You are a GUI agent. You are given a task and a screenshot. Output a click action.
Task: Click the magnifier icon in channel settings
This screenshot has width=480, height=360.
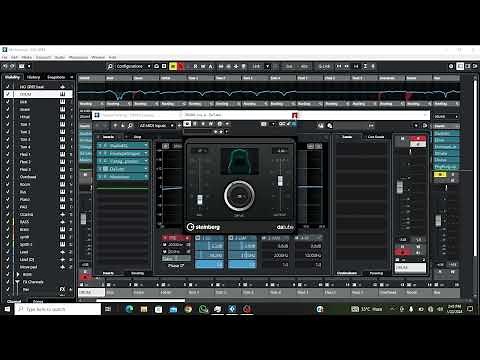(130, 125)
